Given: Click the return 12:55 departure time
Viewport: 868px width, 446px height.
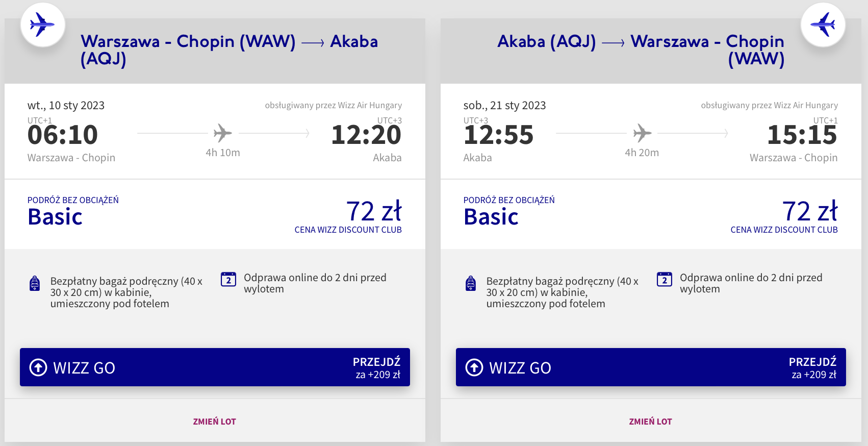Looking at the screenshot, I should 498,135.
